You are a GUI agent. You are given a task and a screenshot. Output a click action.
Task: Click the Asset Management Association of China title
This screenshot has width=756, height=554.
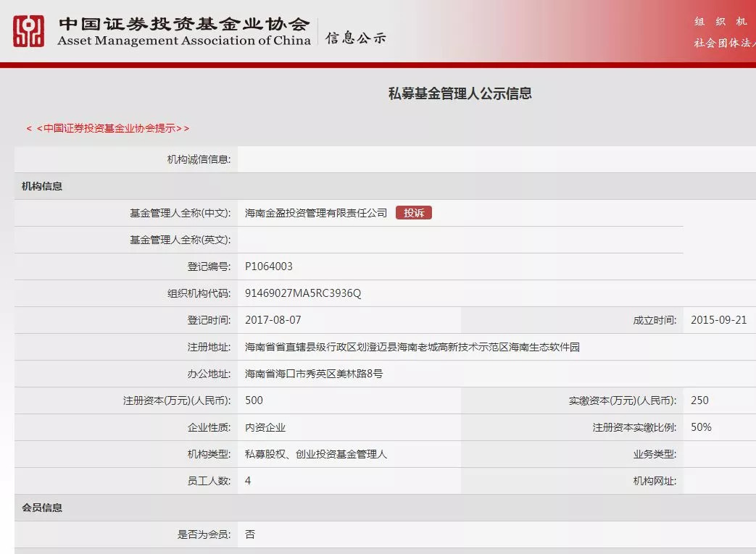184,41
